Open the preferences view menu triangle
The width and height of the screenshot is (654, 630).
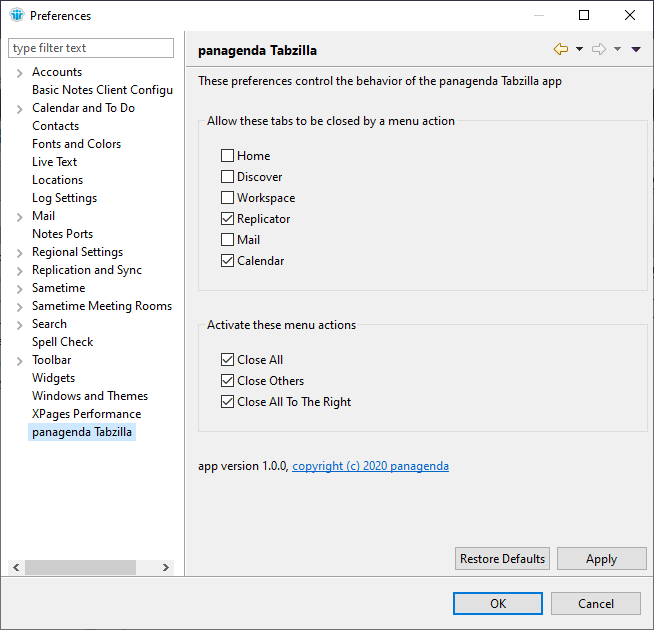pos(636,49)
